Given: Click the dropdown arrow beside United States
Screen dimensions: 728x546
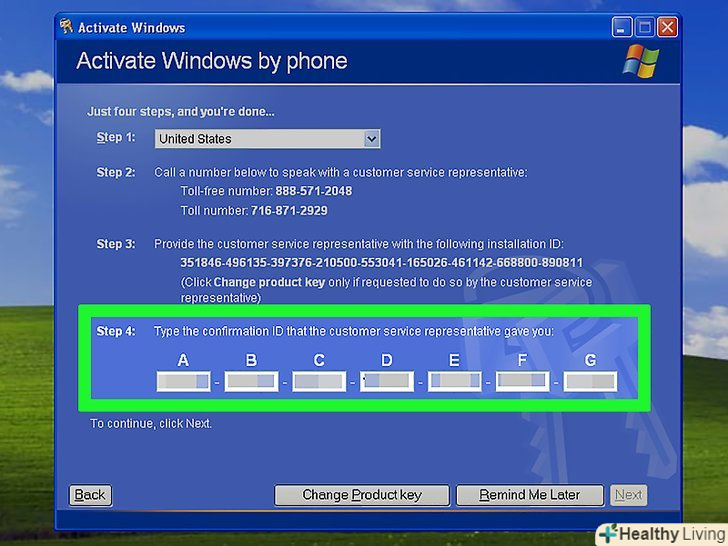Looking at the screenshot, I should pyautogui.click(x=371, y=139).
